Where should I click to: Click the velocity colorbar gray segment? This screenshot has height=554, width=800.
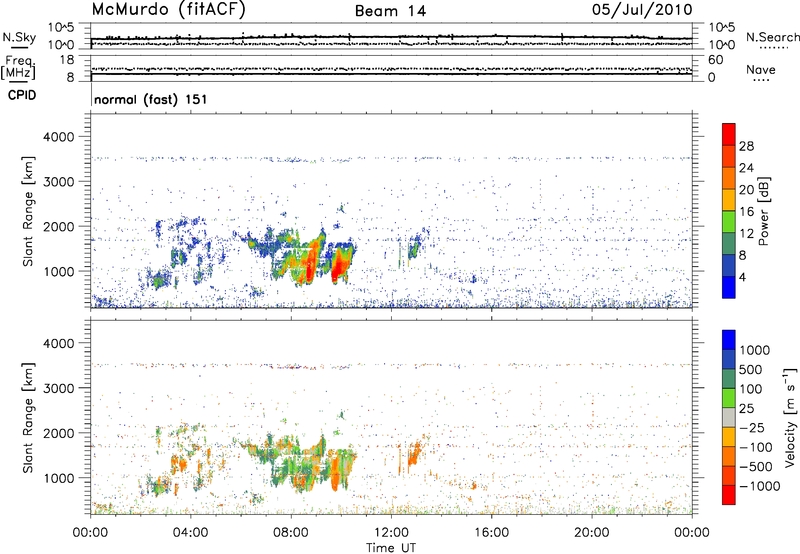(x=729, y=417)
